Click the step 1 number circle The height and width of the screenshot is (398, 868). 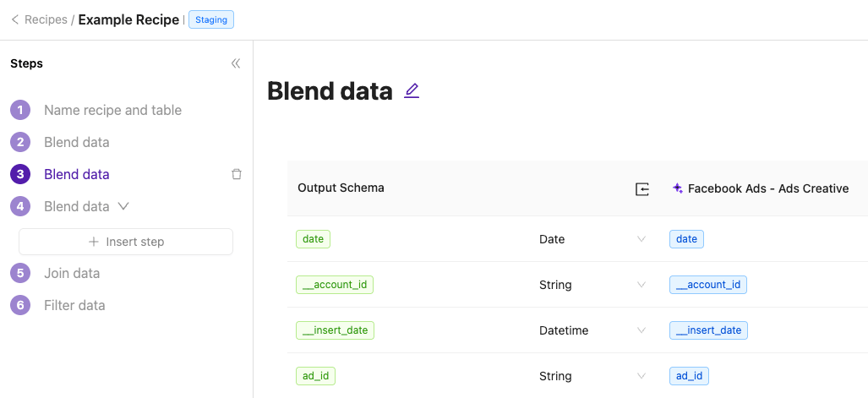(20, 110)
